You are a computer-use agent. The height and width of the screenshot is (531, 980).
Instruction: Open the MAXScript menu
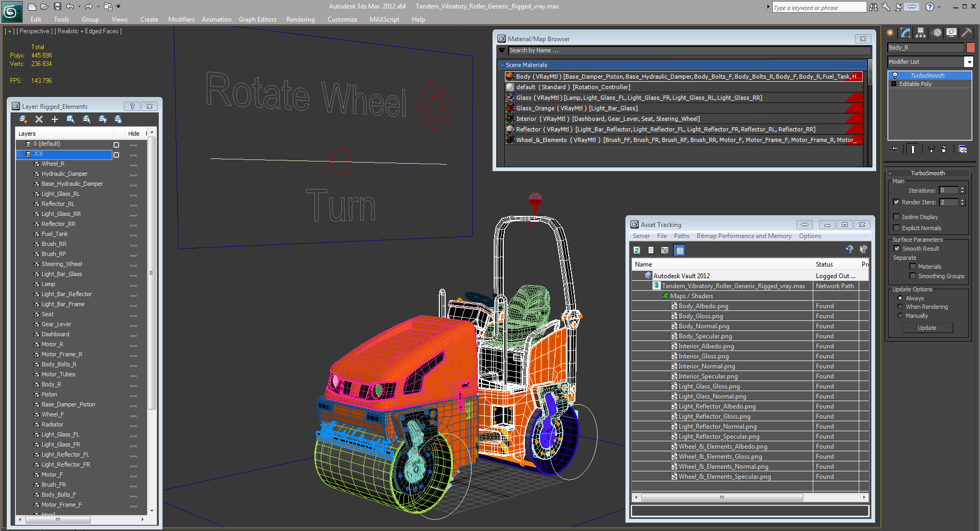click(x=385, y=20)
